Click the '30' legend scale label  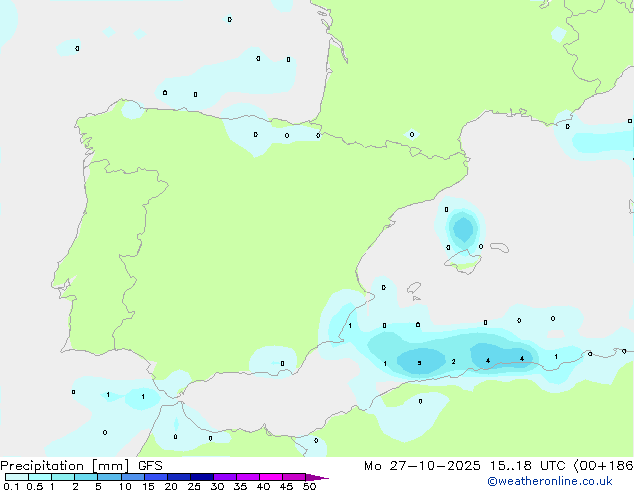pos(217,486)
